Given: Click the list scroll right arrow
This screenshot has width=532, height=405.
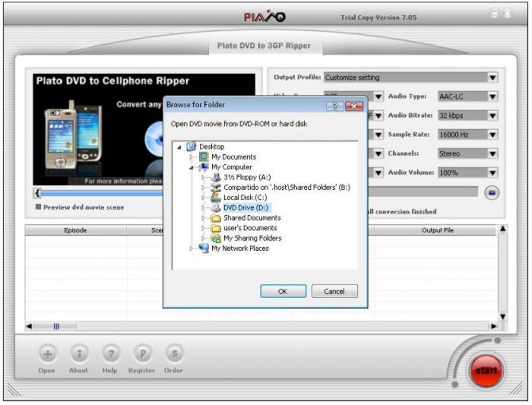Looking at the screenshot, I should pos(493,326).
